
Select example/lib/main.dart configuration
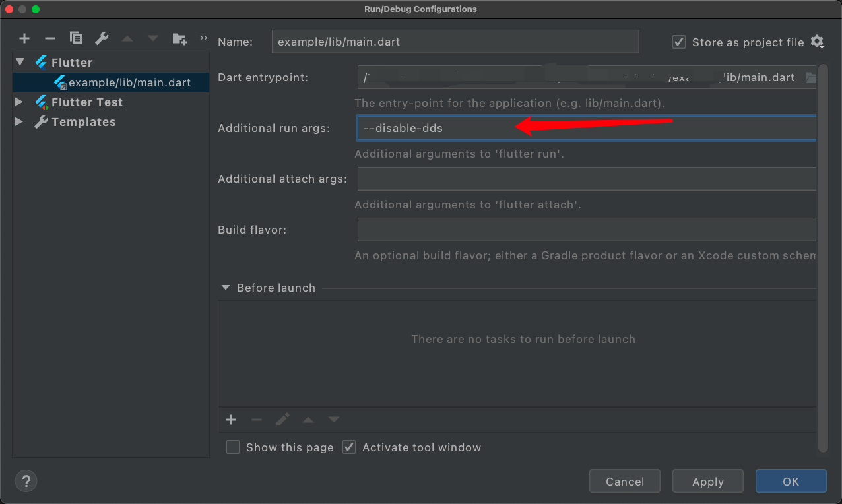111,82
